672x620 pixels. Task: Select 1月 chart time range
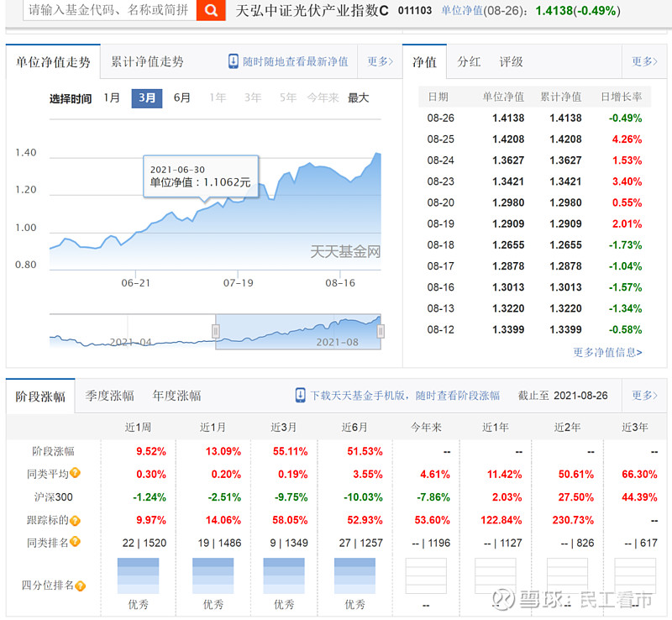click(112, 97)
